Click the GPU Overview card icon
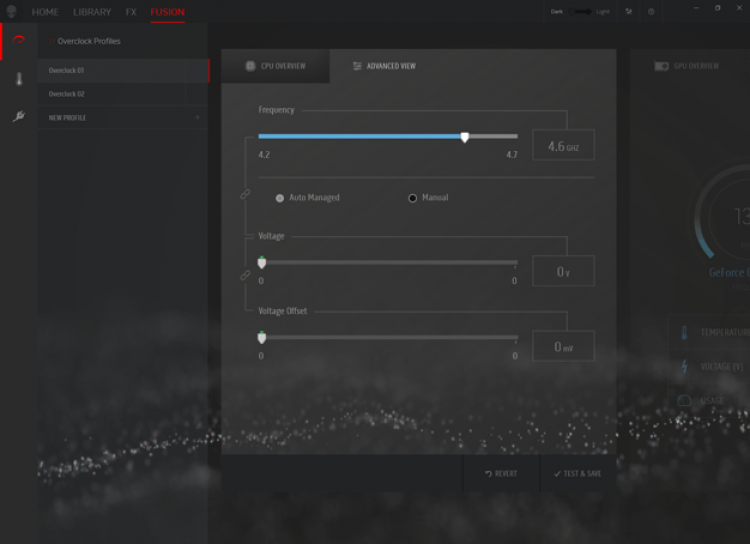750x544 pixels. point(661,66)
